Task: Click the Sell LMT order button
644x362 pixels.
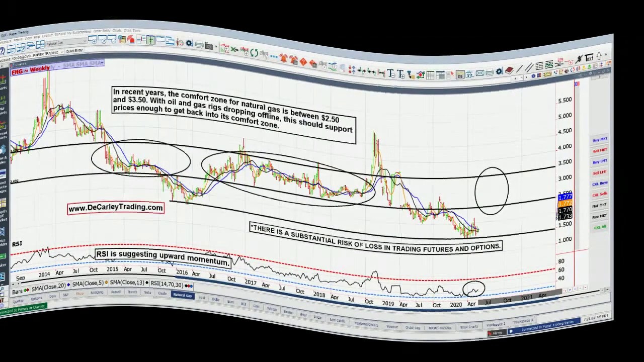Action: pos(600,172)
